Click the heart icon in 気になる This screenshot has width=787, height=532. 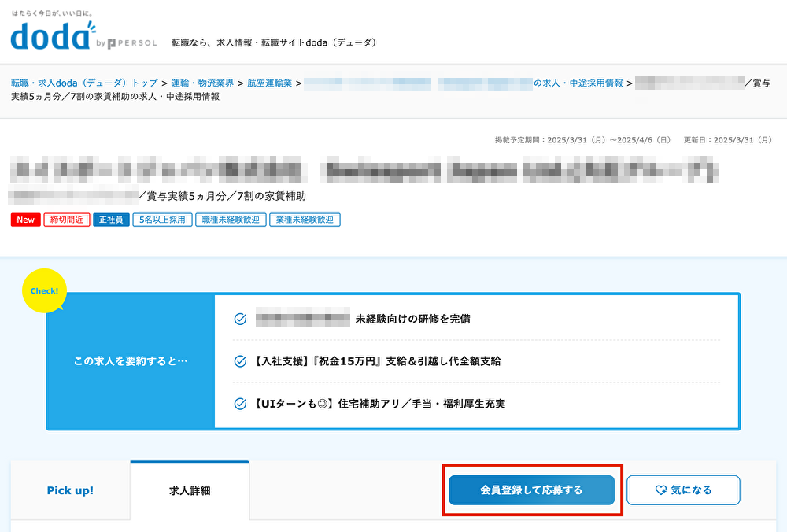(x=661, y=490)
